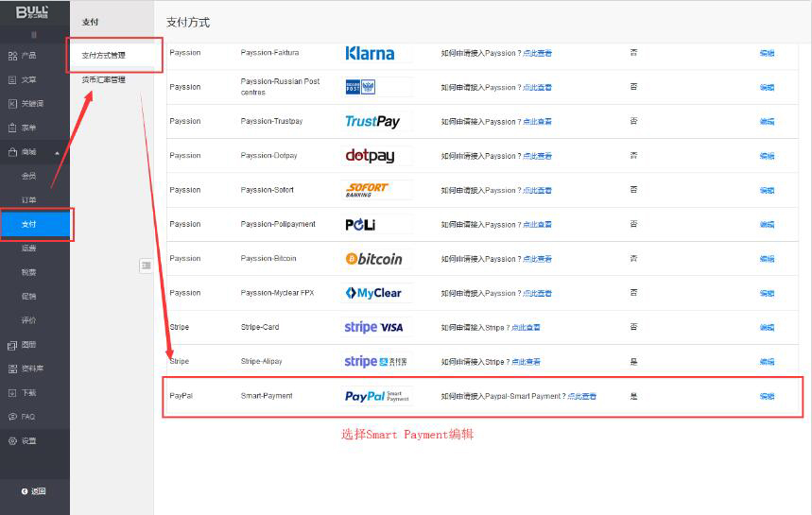Collapse the 商城 sidebar section
Viewport: 812px width, 515px height.
coord(56,152)
